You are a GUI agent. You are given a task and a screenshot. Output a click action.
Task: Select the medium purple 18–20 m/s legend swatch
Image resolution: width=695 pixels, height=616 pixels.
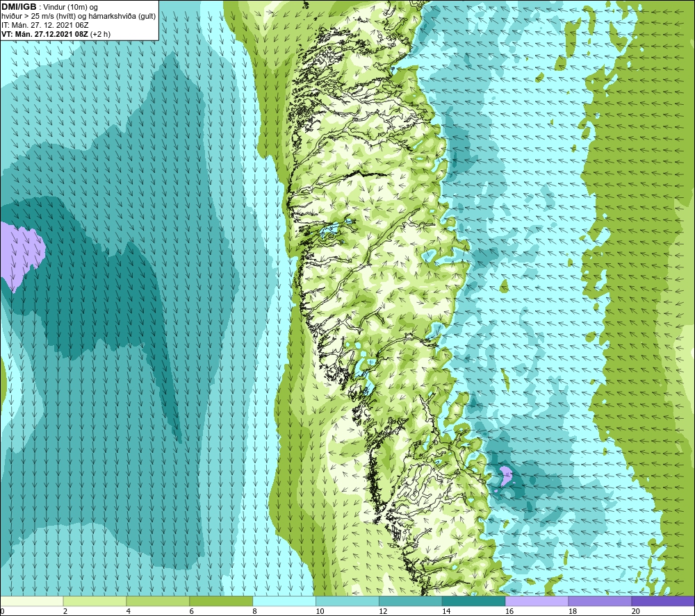pos(600,601)
